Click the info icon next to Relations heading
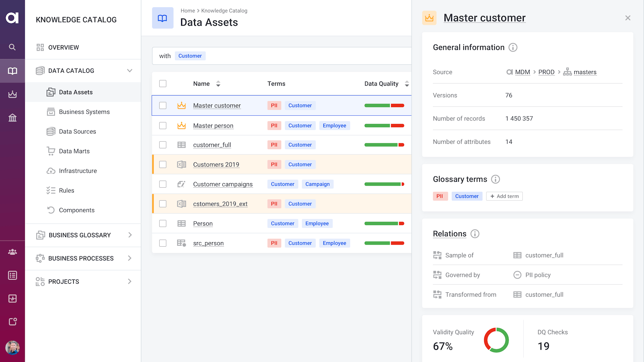Screen dimensions: 644x362 click(475, 233)
